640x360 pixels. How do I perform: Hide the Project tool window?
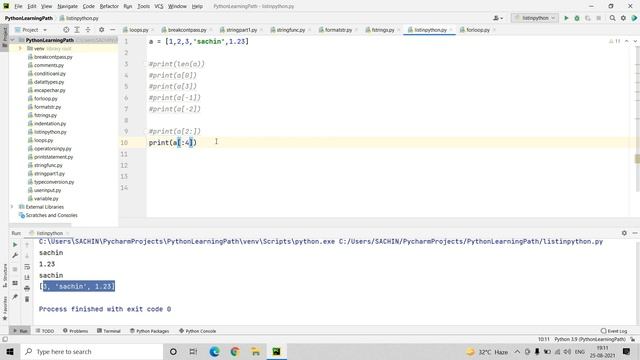point(112,30)
